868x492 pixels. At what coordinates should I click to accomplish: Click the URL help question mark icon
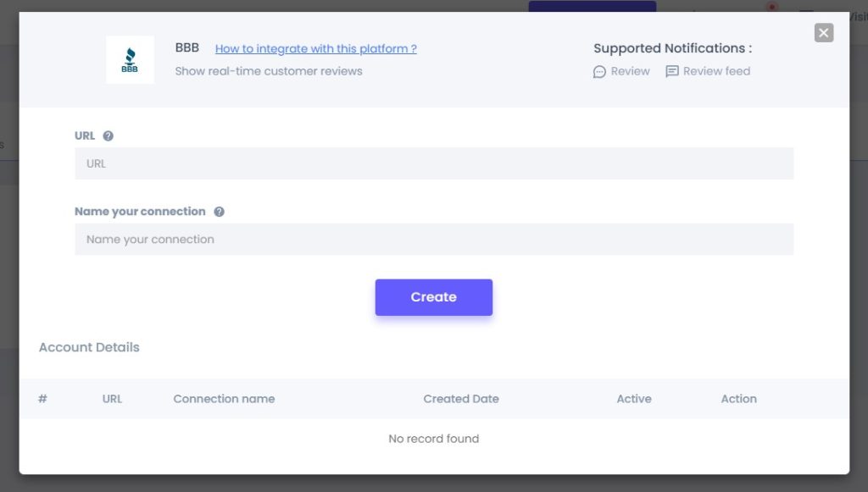point(108,136)
